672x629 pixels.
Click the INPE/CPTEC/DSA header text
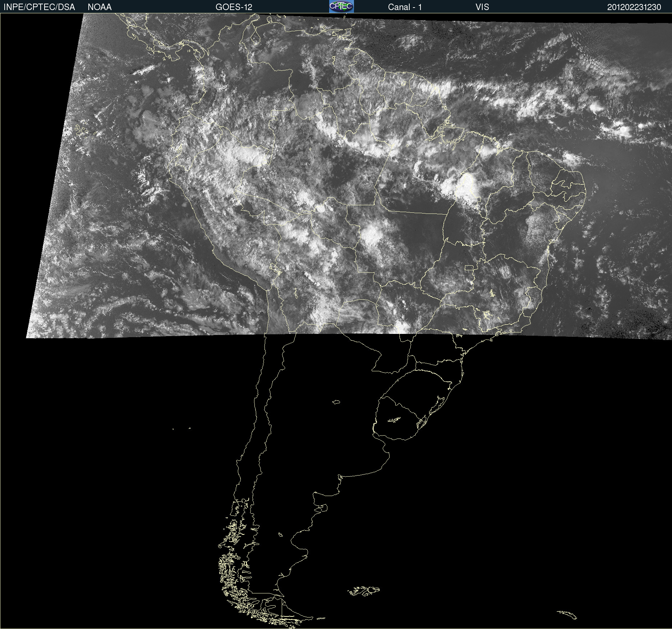tap(39, 7)
